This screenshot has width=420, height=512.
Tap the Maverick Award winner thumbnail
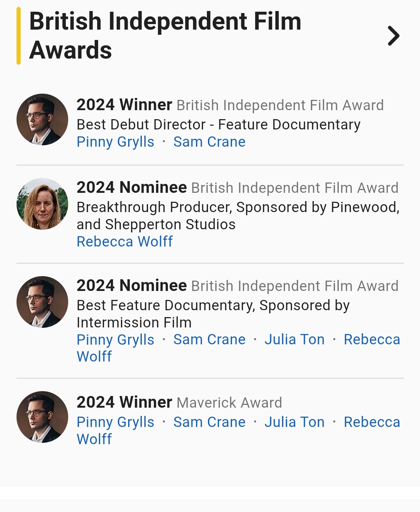click(42, 417)
